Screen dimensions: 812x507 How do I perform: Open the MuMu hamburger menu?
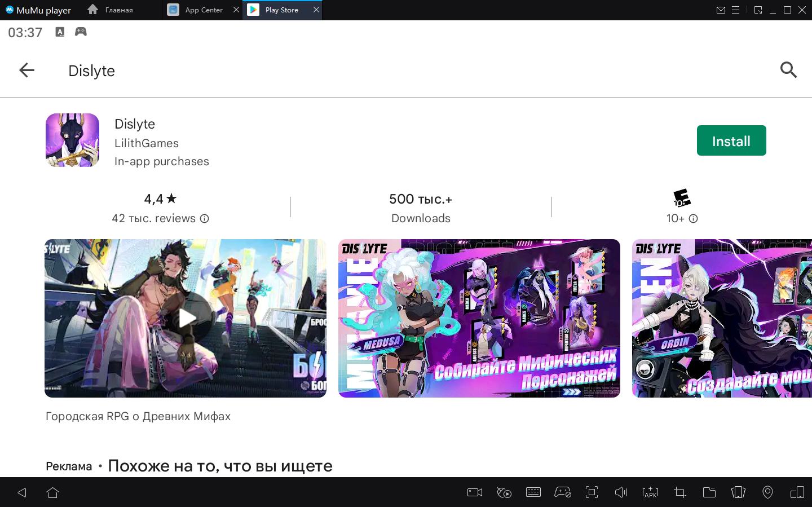pos(735,10)
